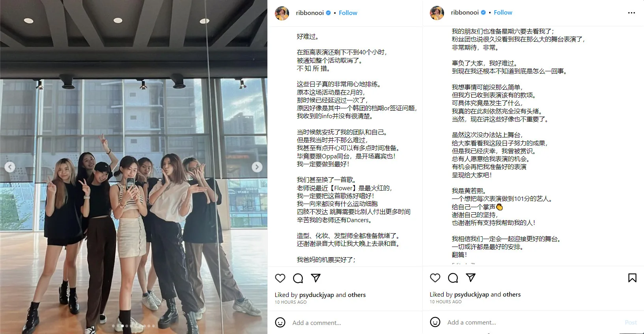Open emoji picker in left comment box
This screenshot has width=644, height=334.
280,323
